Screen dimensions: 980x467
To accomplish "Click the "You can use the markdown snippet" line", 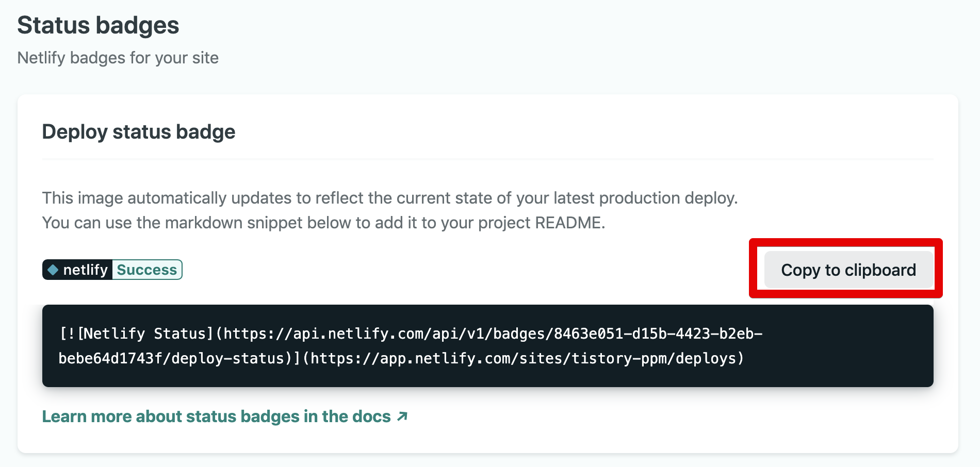I will tap(324, 223).
